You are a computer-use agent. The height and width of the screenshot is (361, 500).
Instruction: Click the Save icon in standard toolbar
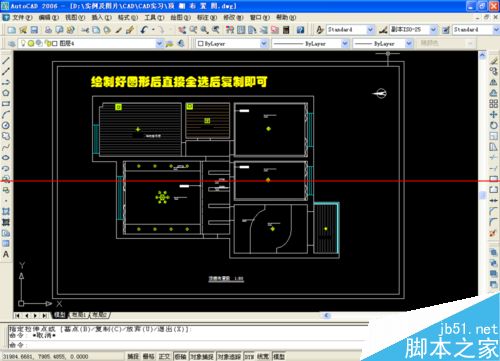34,30
